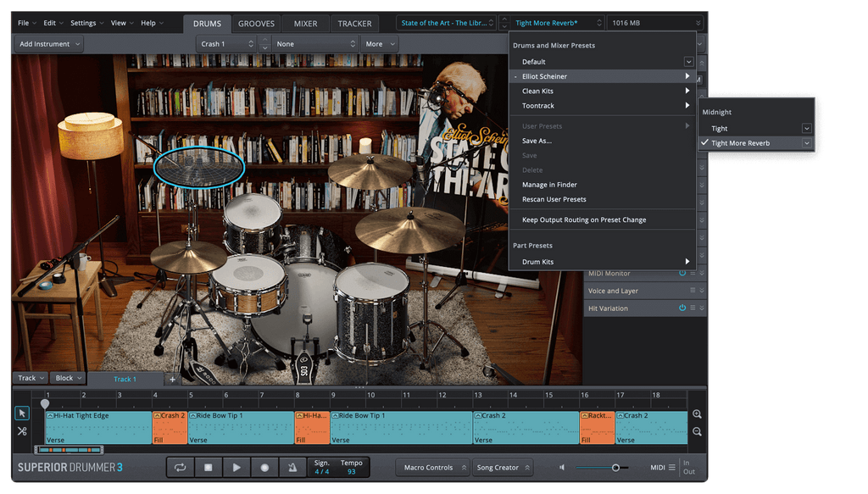
Task: Expand the Song Creator panel
Action: pos(503,468)
